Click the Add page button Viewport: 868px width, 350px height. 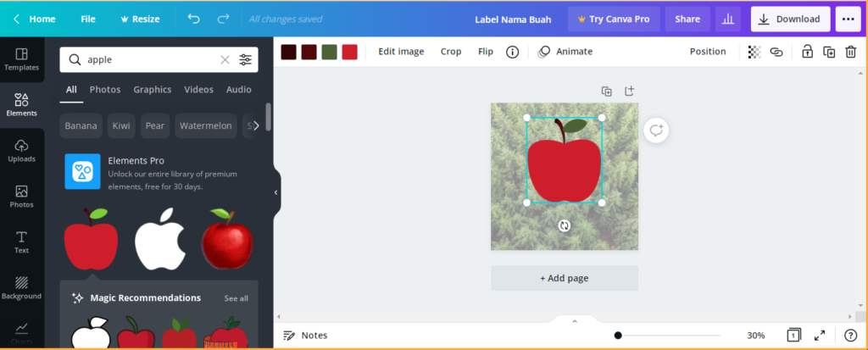click(564, 278)
